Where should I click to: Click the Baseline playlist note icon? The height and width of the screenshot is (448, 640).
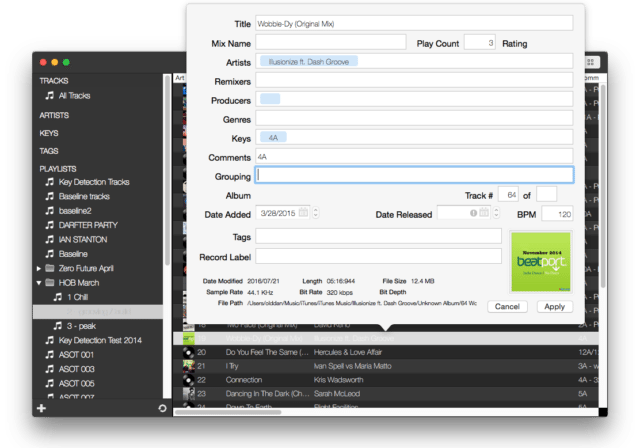(x=49, y=254)
